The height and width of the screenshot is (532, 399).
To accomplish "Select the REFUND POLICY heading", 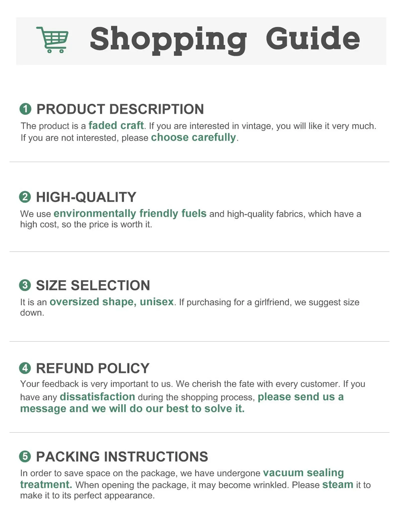I will tap(93, 368).
